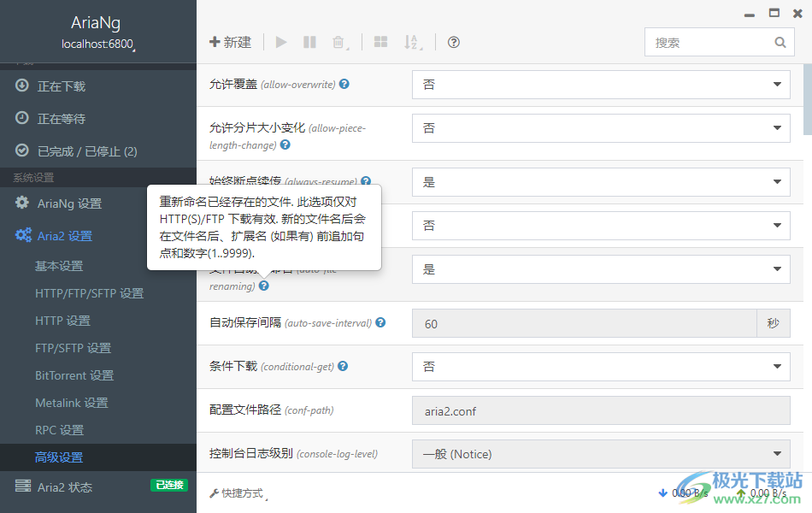Image resolution: width=812 pixels, height=513 pixels.
Task: Click download speed indicator arrow
Action: click(x=662, y=492)
